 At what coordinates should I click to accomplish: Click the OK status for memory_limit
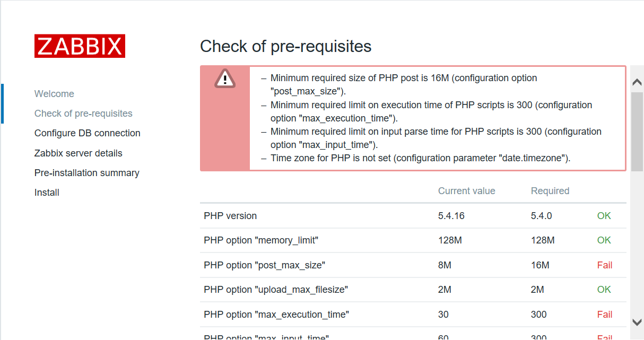click(x=604, y=240)
